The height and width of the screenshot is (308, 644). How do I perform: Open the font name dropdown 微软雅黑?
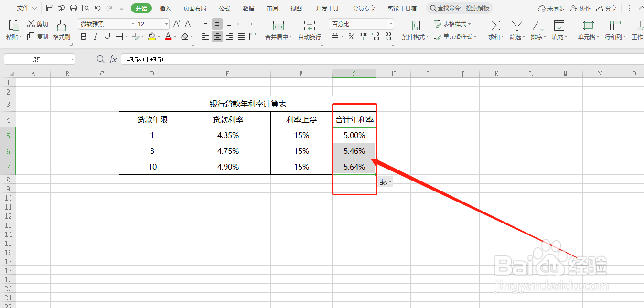point(133,23)
